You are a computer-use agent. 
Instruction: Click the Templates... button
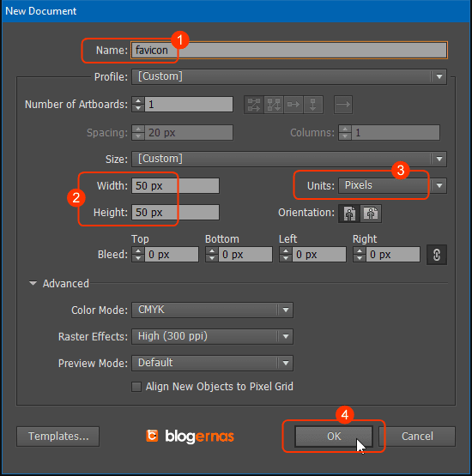[x=58, y=437]
